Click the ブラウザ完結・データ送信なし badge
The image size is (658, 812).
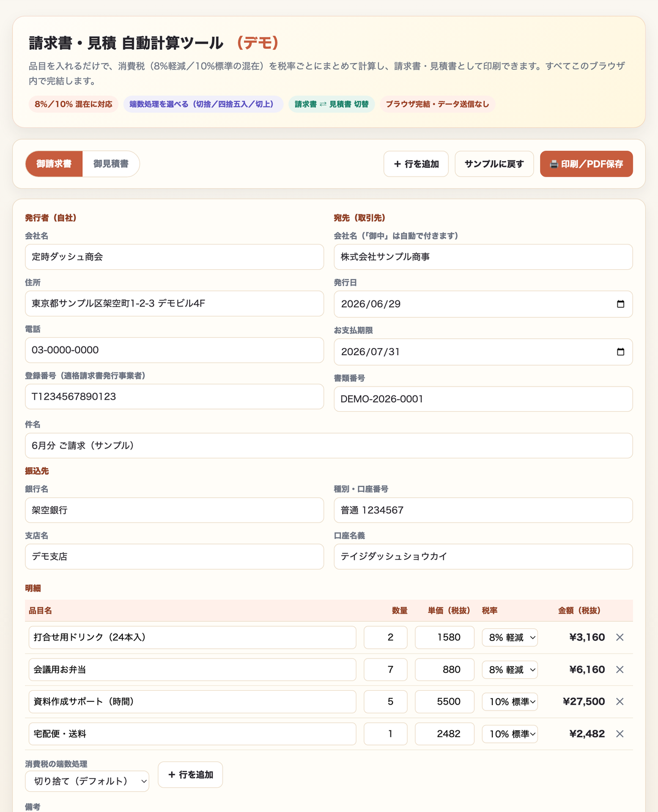point(438,104)
